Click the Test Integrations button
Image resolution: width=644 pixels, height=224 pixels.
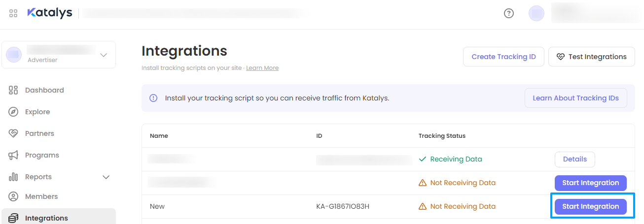(591, 57)
